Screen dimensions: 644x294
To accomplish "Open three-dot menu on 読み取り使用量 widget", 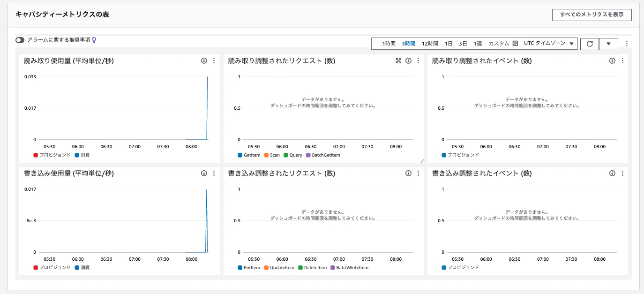I will (x=214, y=60).
